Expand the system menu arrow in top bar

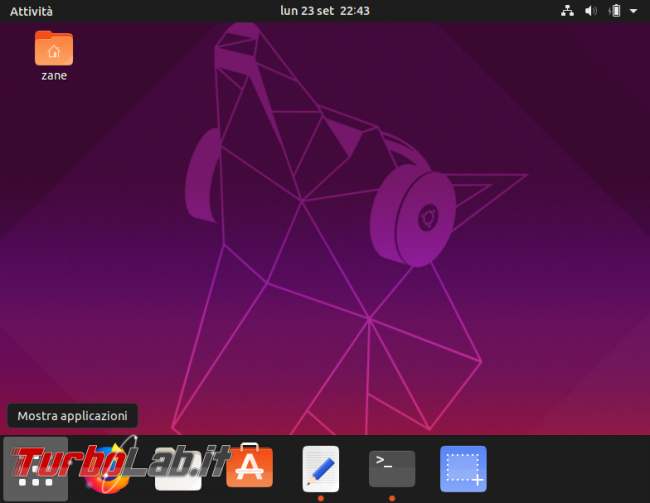[633, 11]
